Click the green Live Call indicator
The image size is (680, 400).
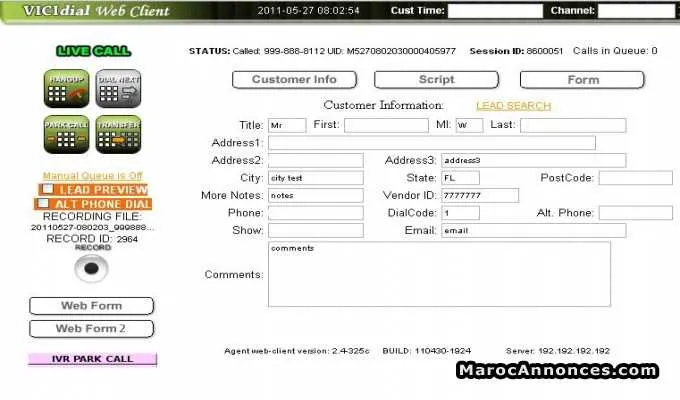(x=93, y=51)
